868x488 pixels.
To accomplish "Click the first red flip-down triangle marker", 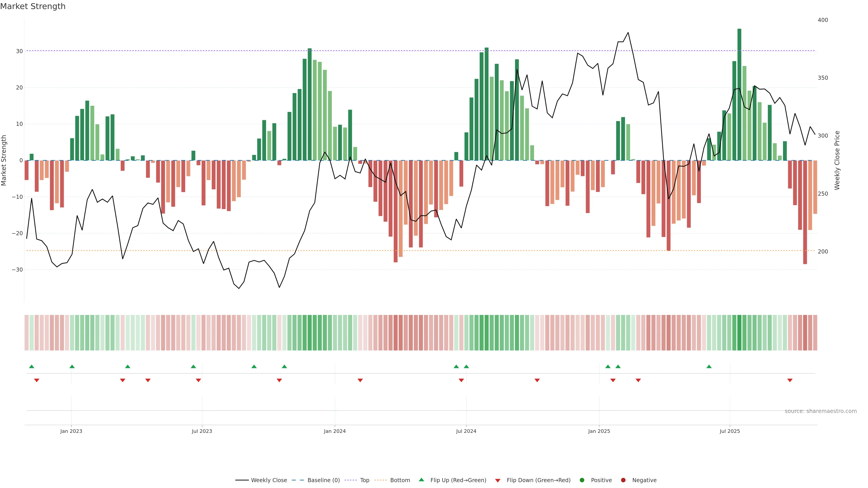I will point(37,380).
